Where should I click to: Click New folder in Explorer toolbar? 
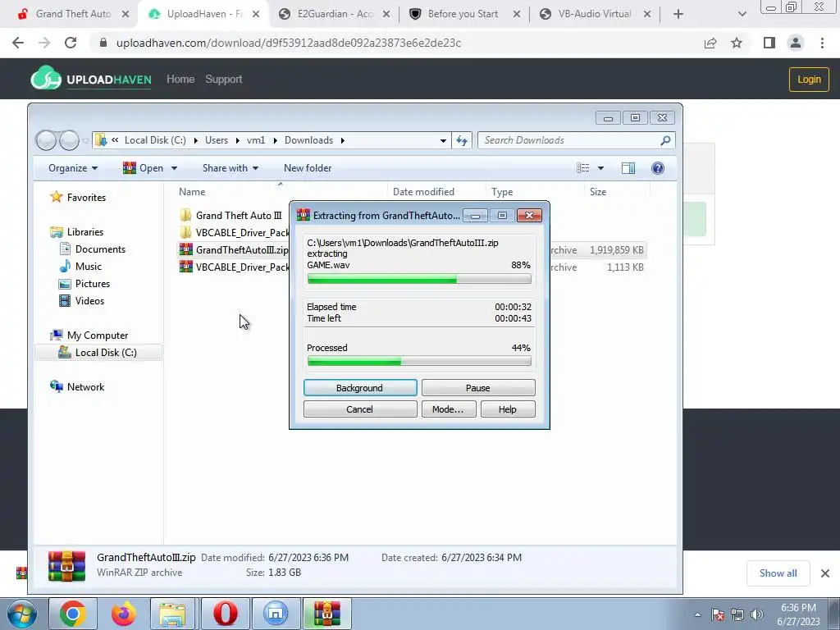click(308, 168)
